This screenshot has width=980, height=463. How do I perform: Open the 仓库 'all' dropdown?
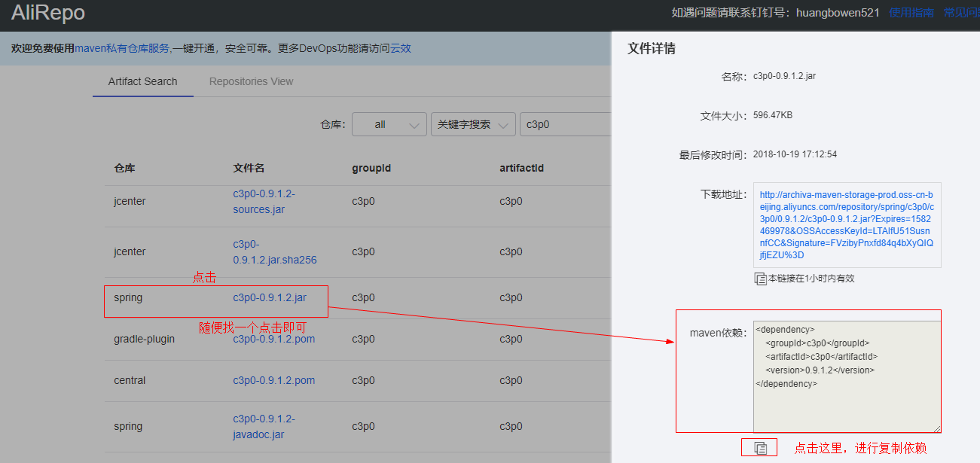pos(389,124)
